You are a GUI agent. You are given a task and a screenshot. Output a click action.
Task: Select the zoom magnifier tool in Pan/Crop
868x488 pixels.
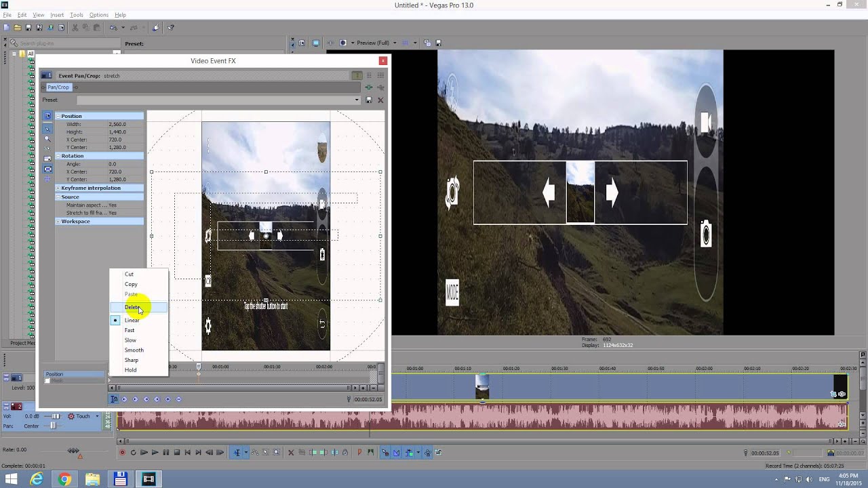click(47, 139)
